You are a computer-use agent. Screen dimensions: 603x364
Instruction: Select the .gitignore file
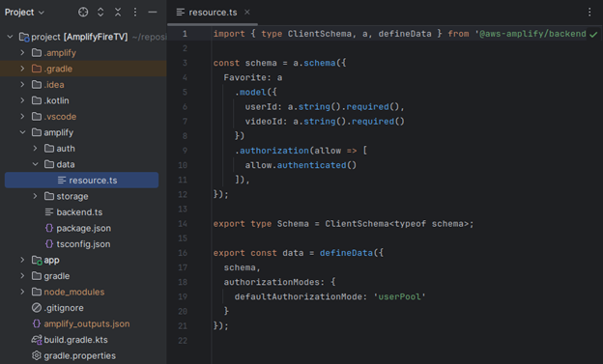64,308
